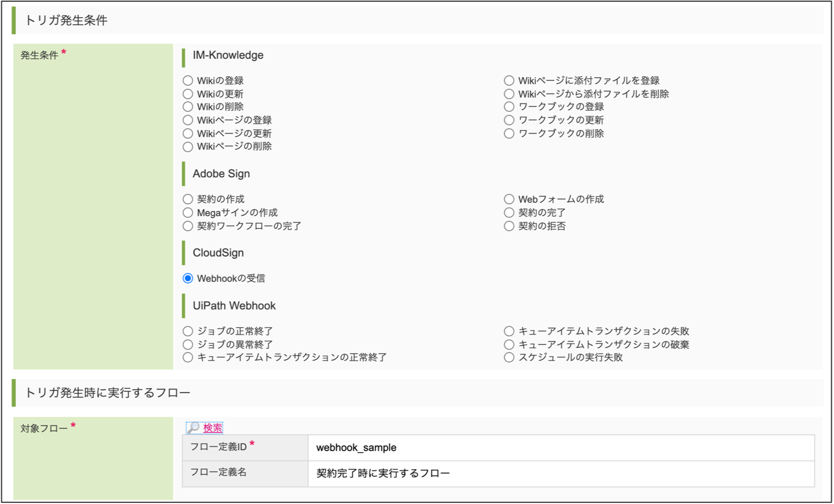The height and width of the screenshot is (504, 834).
Task: Pick Wikiページに添付ファイルを登録 option
Action: (x=509, y=80)
